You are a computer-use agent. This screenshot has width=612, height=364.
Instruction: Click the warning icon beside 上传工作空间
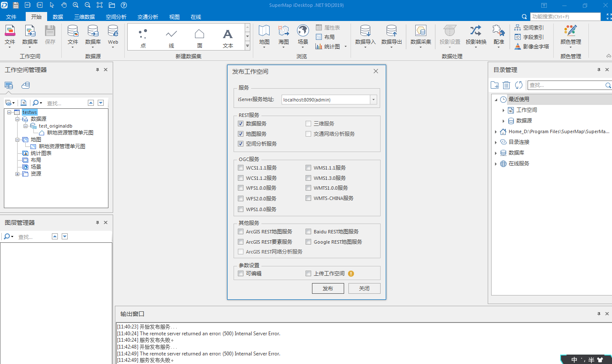(x=351, y=274)
